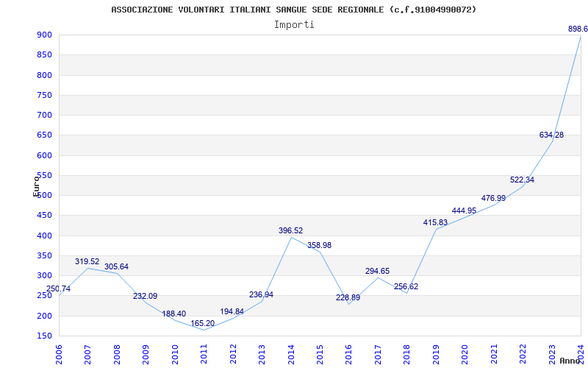The height and width of the screenshot is (368, 588).
Task: Select the Importi subtitle
Action: (294, 25)
